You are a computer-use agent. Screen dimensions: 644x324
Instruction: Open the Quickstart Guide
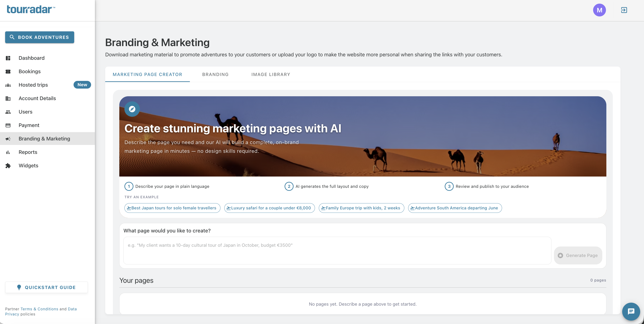coord(46,287)
